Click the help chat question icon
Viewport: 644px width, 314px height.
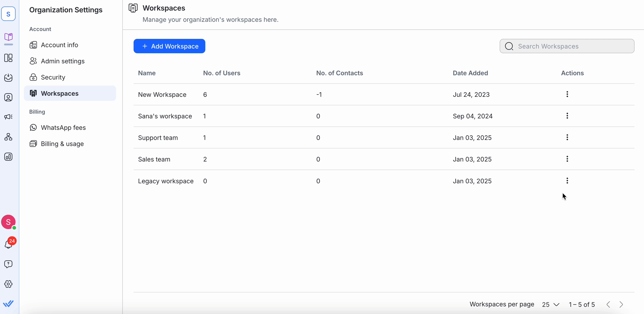8,264
